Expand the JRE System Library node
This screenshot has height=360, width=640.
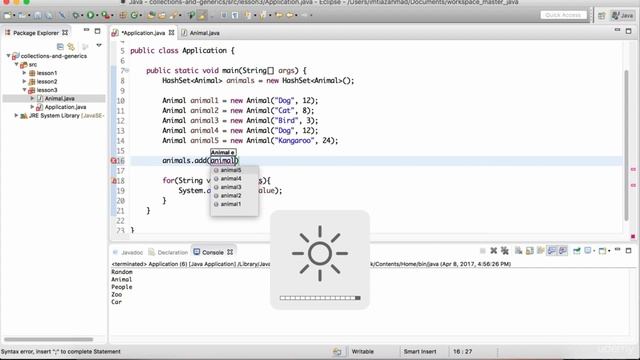pos(16,116)
